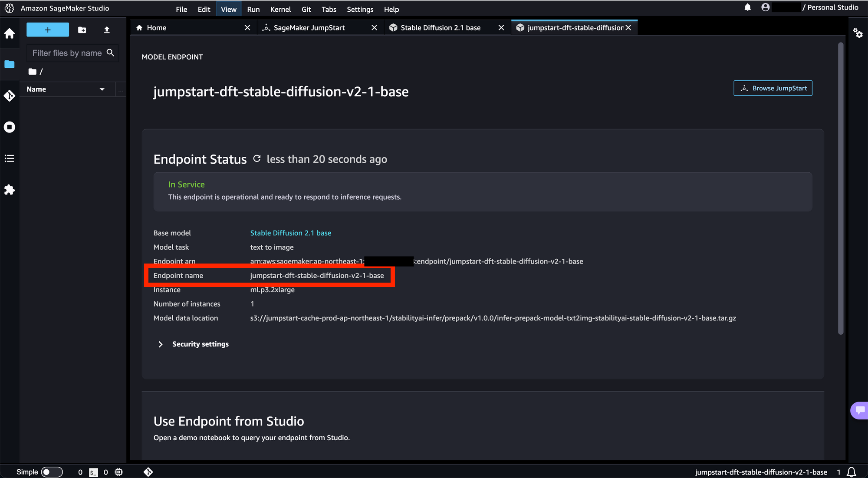Click the running terminals icon in sidebar
The image size is (868, 478).
click(10, 127)
